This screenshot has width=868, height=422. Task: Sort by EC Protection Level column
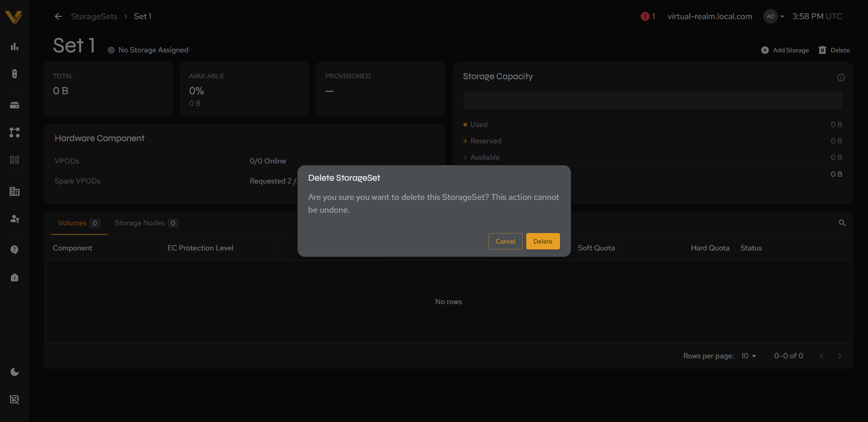coord(200,248)
